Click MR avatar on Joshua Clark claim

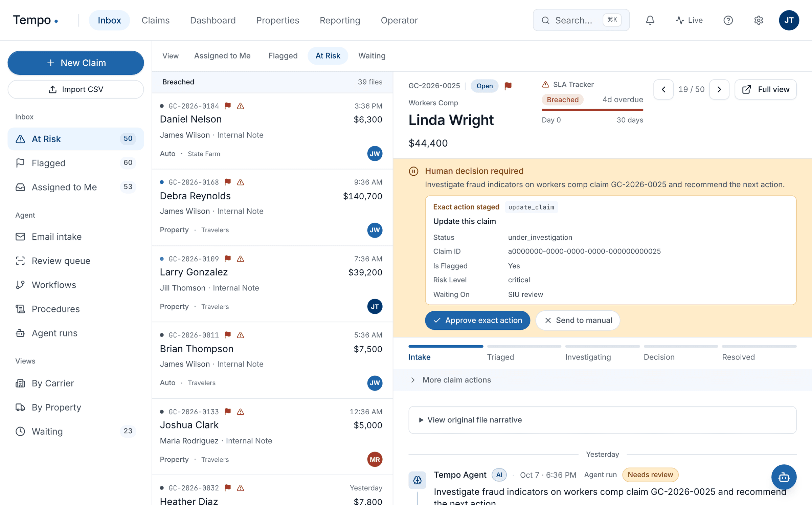click(x=375, y=460)
